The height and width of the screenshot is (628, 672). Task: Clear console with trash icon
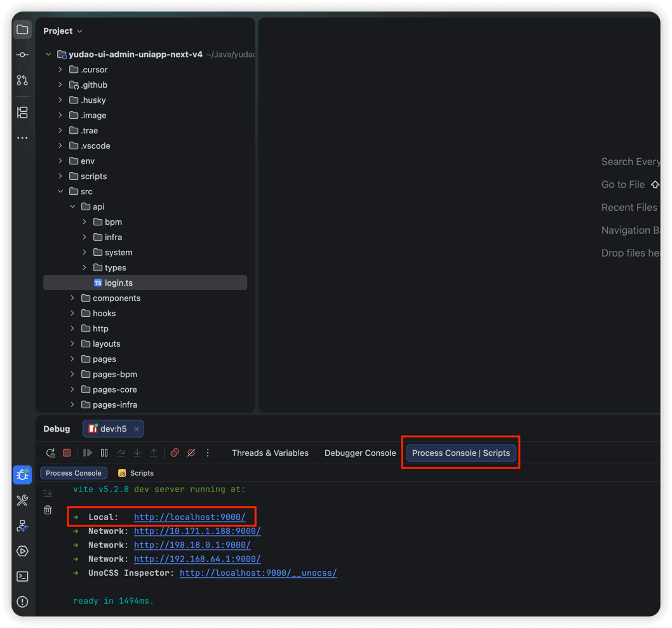point(48,510)
